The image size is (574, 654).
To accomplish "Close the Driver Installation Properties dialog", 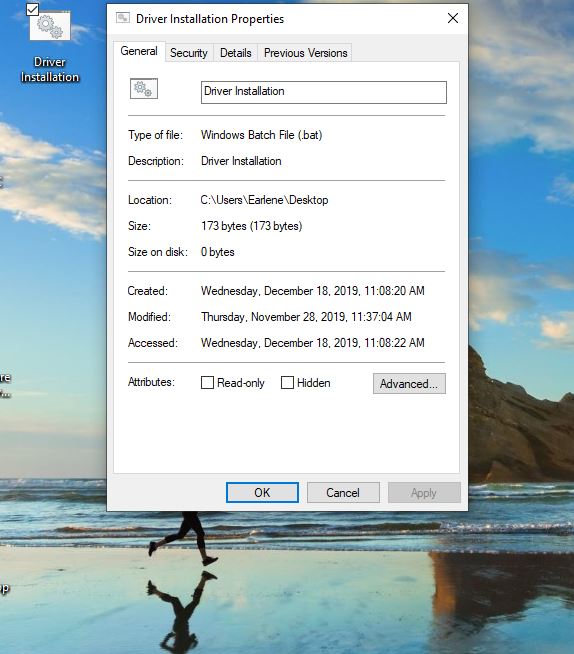I will pyautogui.click(x=453, y=18).
